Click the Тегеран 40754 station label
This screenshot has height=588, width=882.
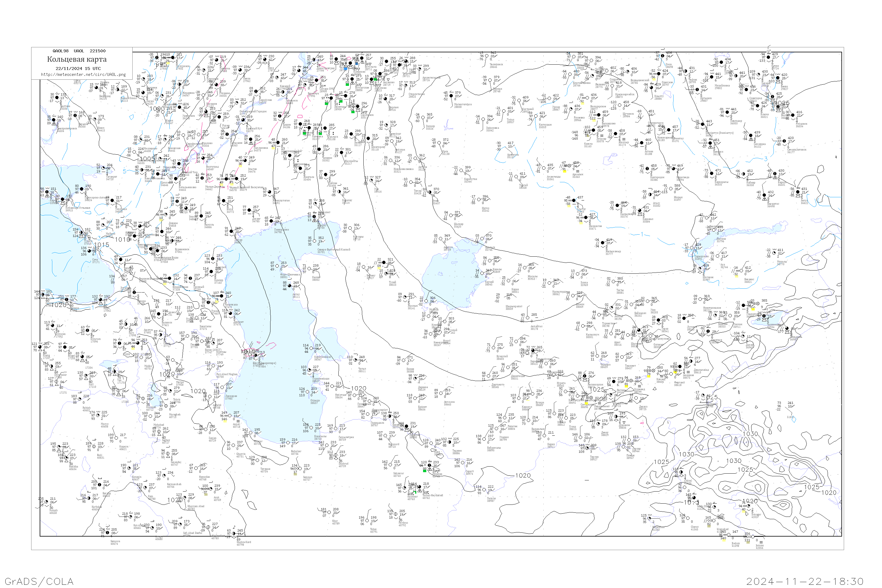click(x=265, y=470)
